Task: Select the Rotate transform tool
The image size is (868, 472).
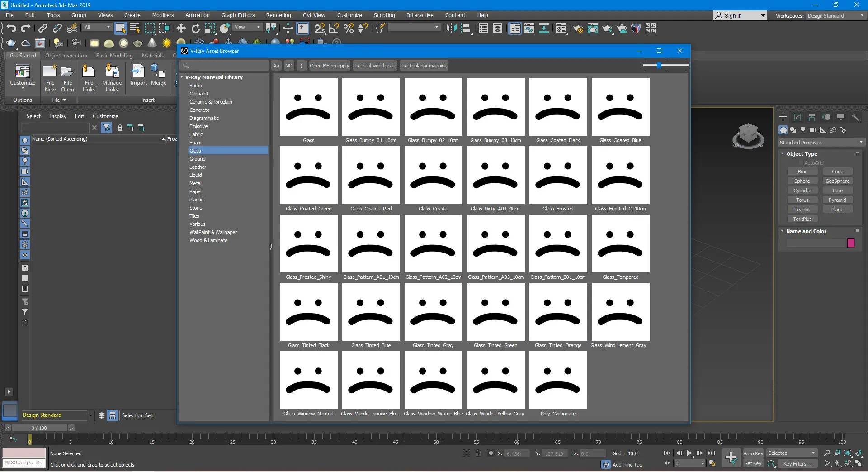Action: click(196, 29)
